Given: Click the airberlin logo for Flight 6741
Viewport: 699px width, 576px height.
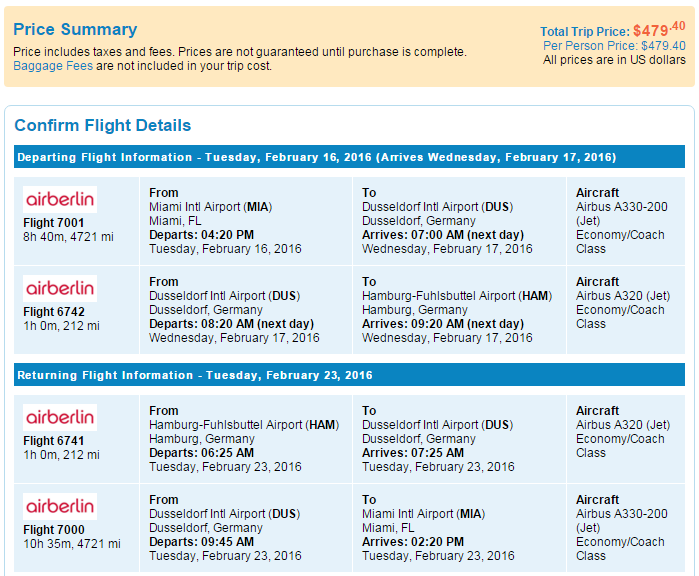Looking at the screenshot, I should [60, 417].
